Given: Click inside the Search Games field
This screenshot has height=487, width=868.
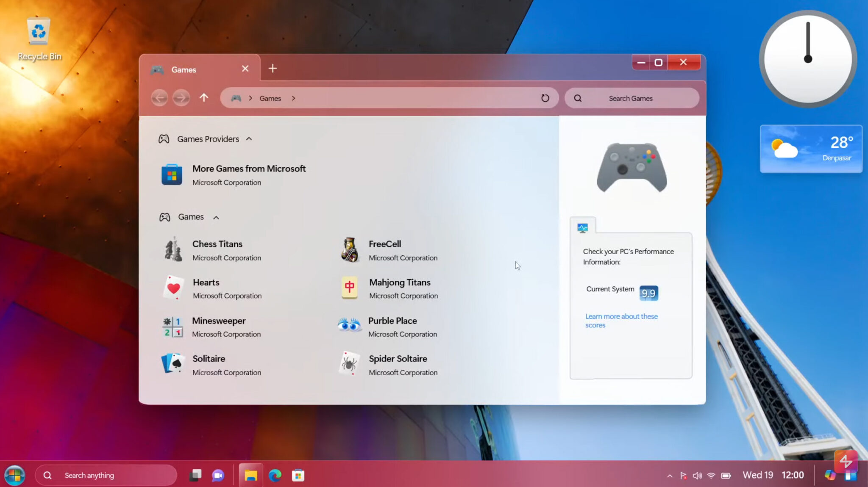Looking at the screenshot, I should point(630,98).
